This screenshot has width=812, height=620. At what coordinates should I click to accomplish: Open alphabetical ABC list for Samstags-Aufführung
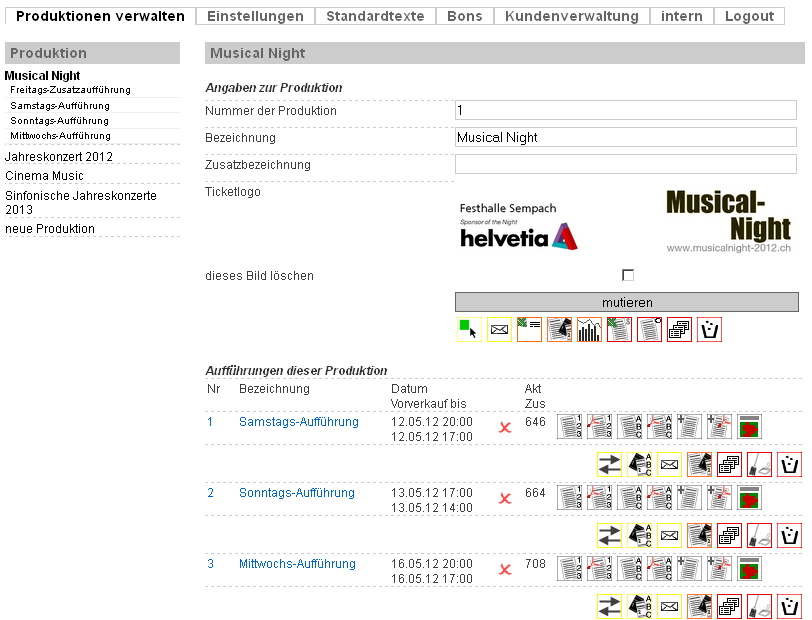point(630,427)
